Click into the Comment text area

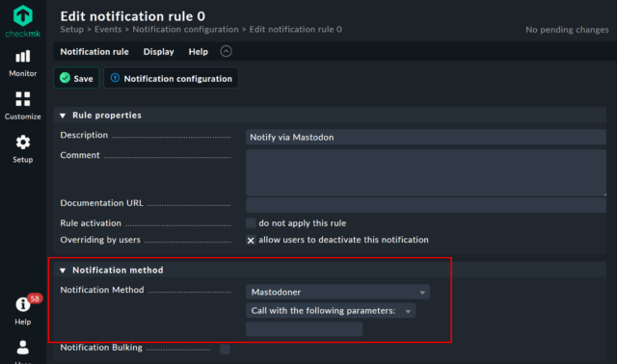tap(426, 172)
